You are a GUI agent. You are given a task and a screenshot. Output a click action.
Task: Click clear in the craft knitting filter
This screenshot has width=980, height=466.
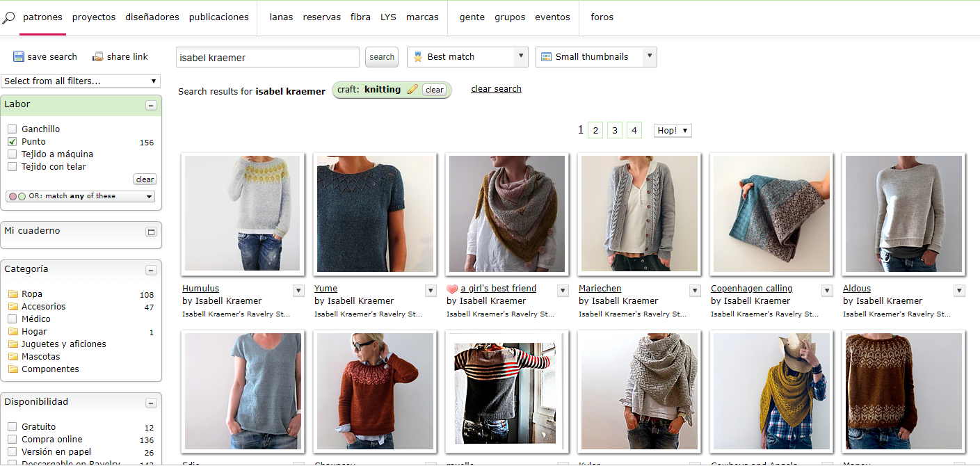(x=435, y=90)
